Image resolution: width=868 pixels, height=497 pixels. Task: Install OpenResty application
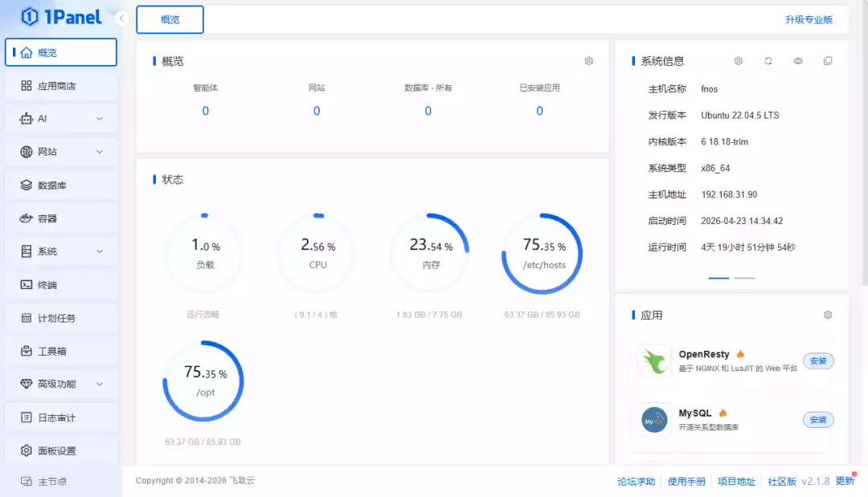pyautogui.click(x=818, y=361)
